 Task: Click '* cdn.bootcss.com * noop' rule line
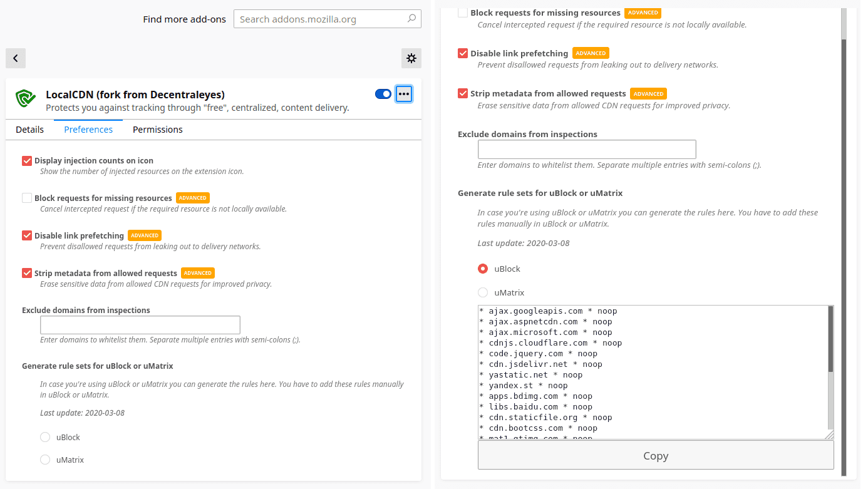tap(538, 428)
